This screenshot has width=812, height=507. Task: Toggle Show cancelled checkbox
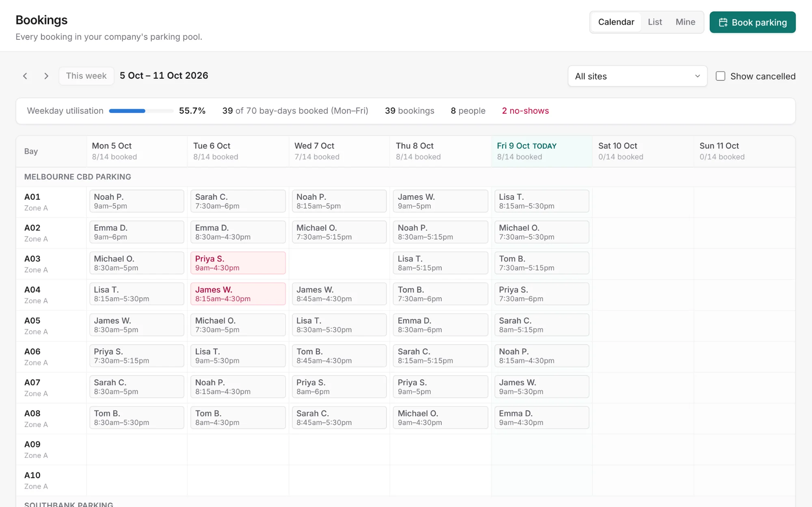[720, 76]
